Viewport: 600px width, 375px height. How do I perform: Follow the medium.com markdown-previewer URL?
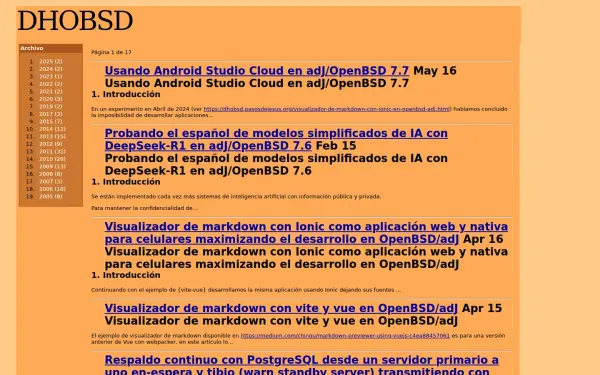tap(345, 336)
